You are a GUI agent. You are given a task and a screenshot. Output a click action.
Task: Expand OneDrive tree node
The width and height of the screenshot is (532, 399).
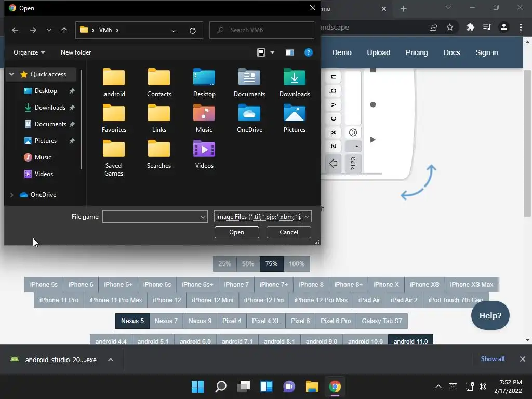point(11,195)
